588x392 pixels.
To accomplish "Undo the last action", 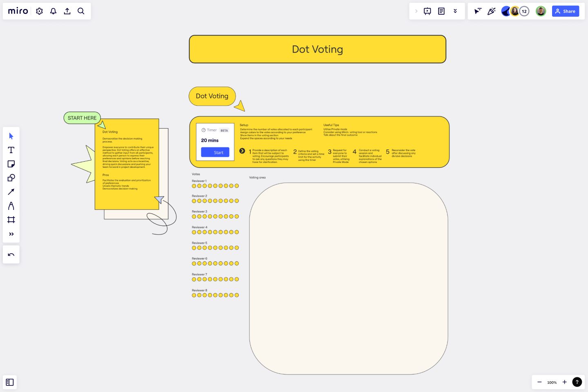I will click(x=11, y=254).
